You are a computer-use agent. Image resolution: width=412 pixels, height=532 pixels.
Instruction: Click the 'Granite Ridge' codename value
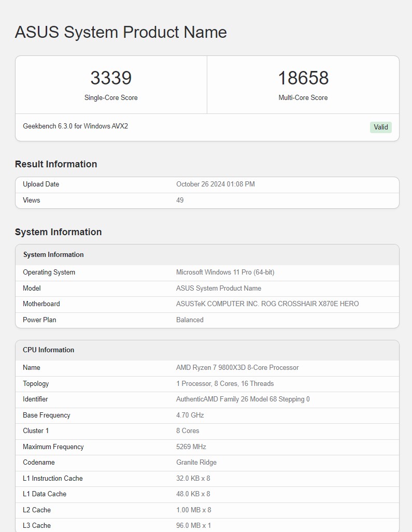(196, 463)
